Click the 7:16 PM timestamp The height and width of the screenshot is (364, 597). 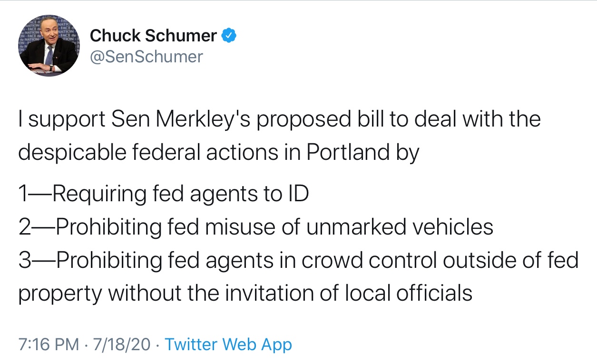49,344
